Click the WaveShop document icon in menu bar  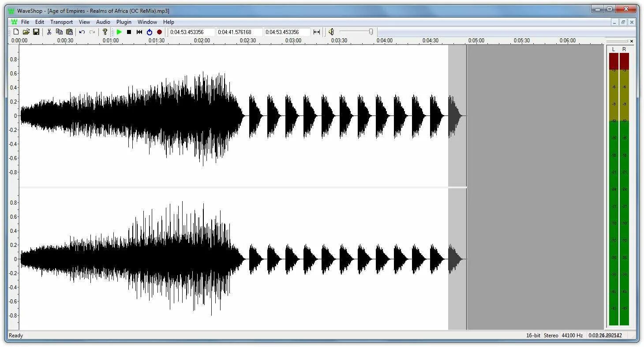tap(14, 22)
